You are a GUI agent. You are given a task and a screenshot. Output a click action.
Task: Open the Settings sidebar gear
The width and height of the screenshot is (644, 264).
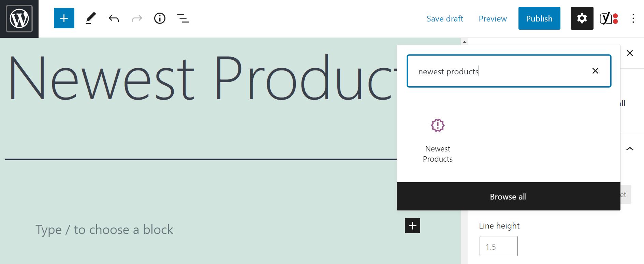click(582, 18)
